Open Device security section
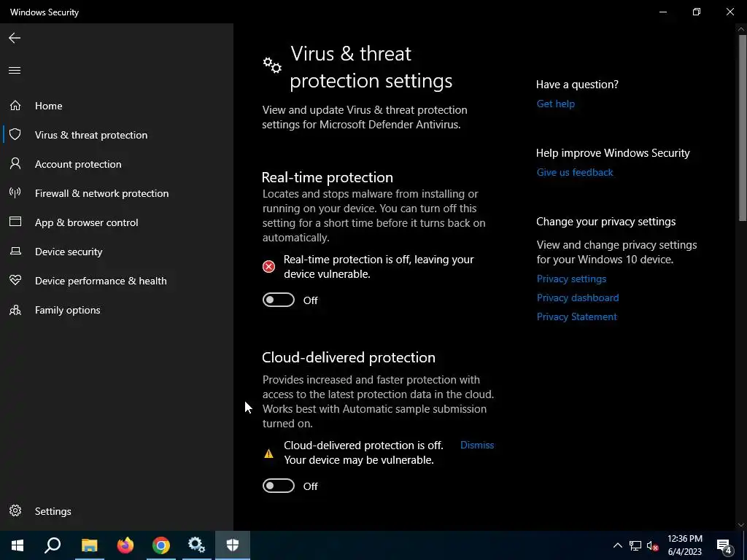This screenshot has height=560, width=747. point(69,252)
